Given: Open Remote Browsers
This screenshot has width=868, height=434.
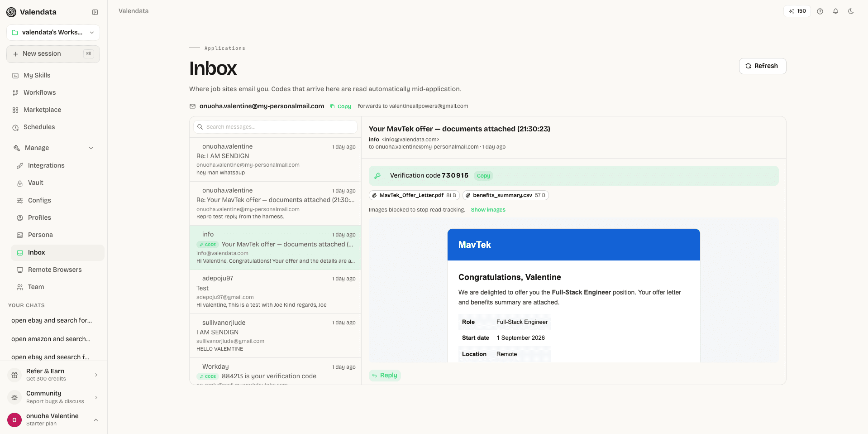Looking at the screenshot, I should point(57,270).
